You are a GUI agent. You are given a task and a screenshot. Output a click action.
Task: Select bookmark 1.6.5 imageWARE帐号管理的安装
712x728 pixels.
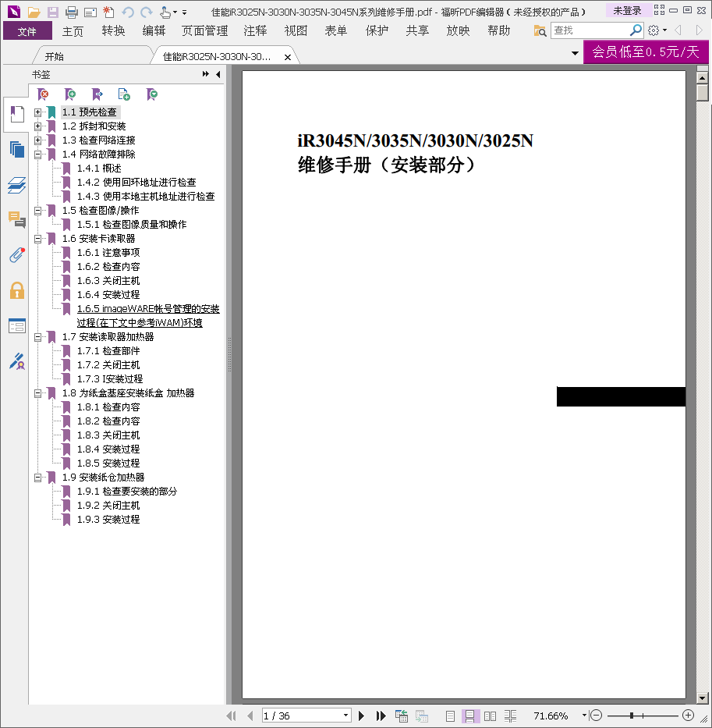(147, 316)
